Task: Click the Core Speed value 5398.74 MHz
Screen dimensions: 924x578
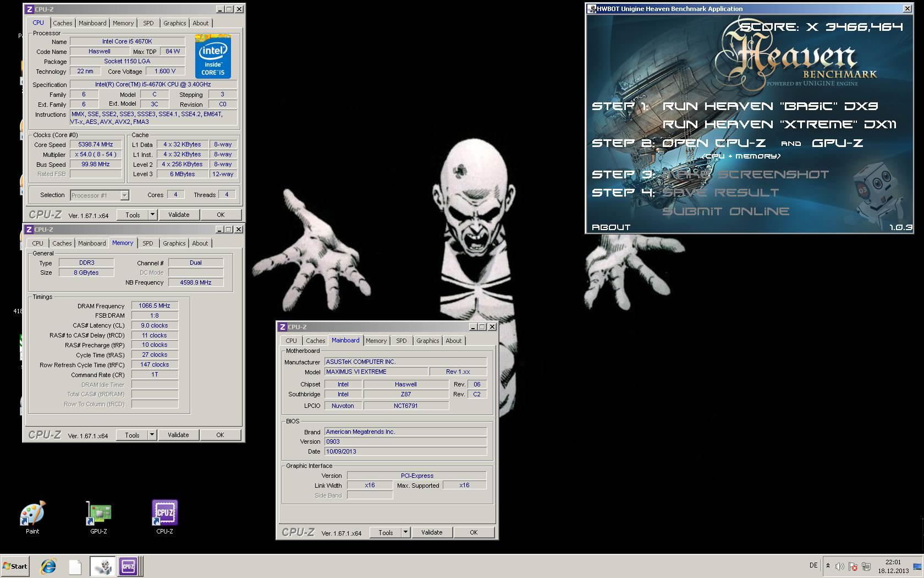Action: click(x=96, y=144)
